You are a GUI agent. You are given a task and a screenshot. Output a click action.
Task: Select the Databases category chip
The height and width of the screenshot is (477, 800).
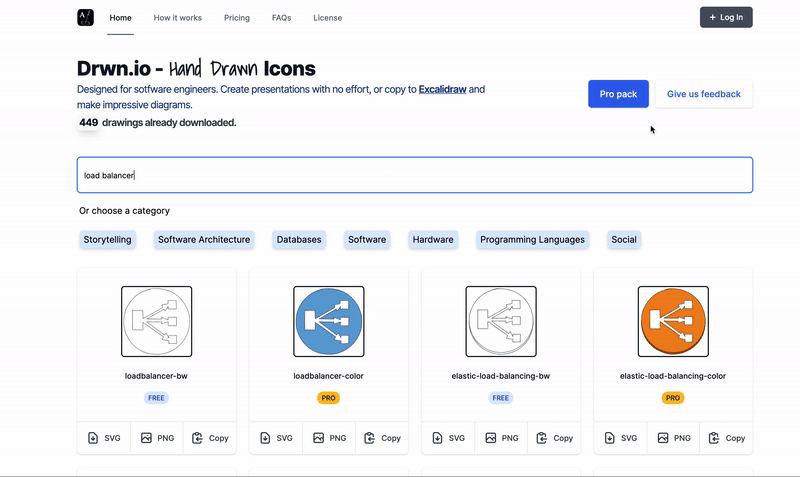tap(299, 240)
